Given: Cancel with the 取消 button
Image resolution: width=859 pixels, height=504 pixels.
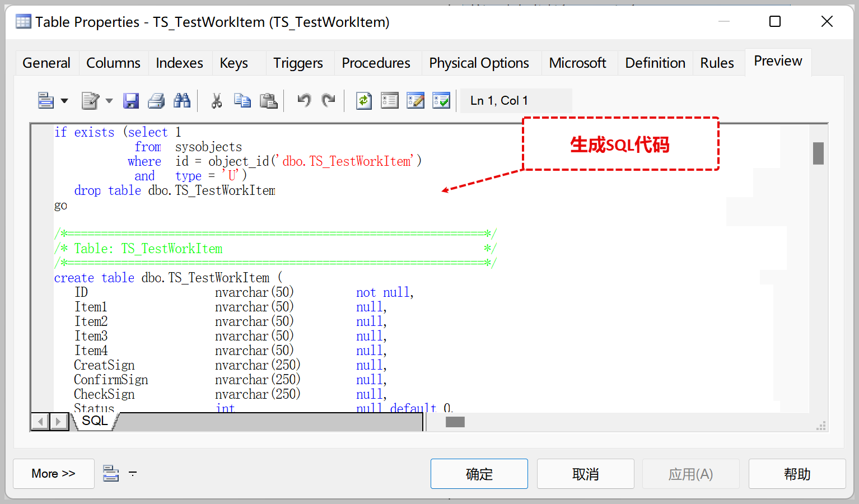Looking at the screenshot, I should 586,474.
